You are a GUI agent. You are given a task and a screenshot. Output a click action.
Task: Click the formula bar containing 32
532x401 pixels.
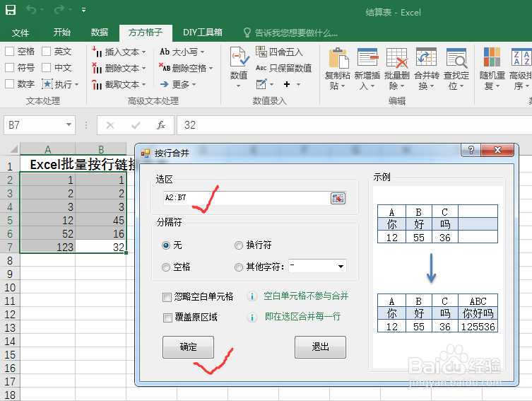click(x=354, y=125)
